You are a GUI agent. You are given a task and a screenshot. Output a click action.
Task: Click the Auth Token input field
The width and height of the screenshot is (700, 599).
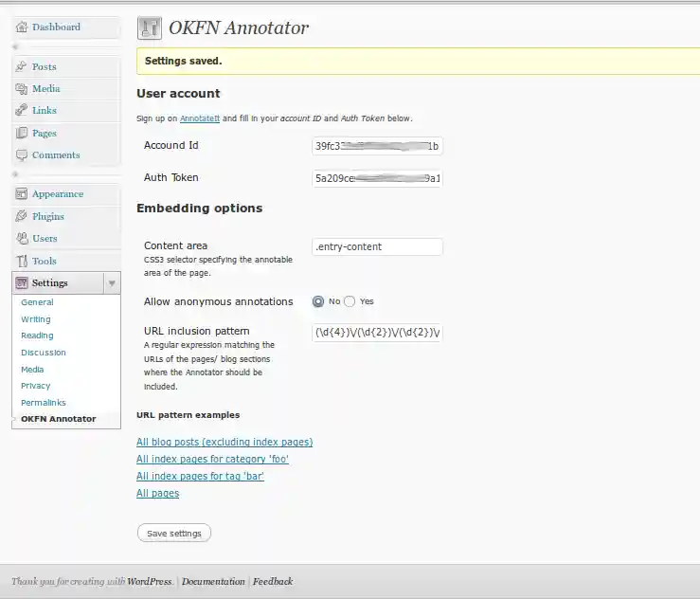coord(377,178)
